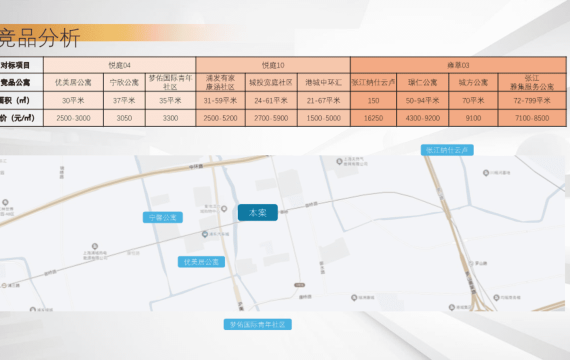This screenshot has height=360, width=570.
Task: Click the price cell 3300
Action: click(x=170, y=118)
